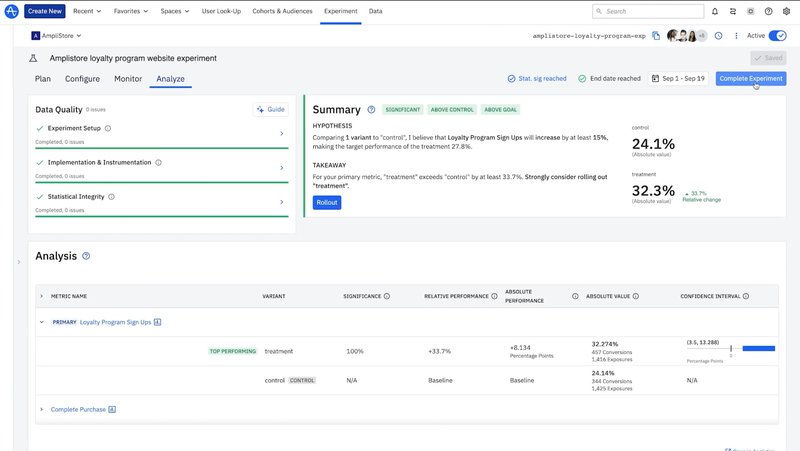Expand the Experiment Setup data quality section

pos(281,133)
